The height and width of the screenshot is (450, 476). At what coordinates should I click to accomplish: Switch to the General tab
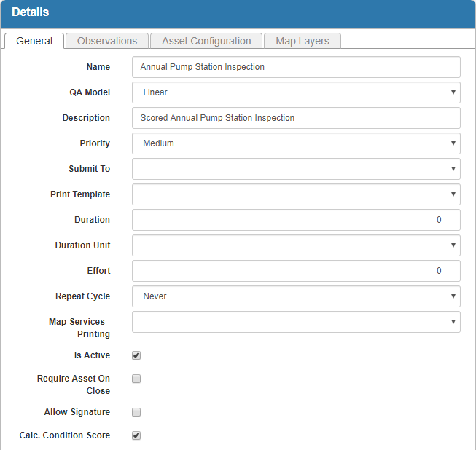pos(34,42)
